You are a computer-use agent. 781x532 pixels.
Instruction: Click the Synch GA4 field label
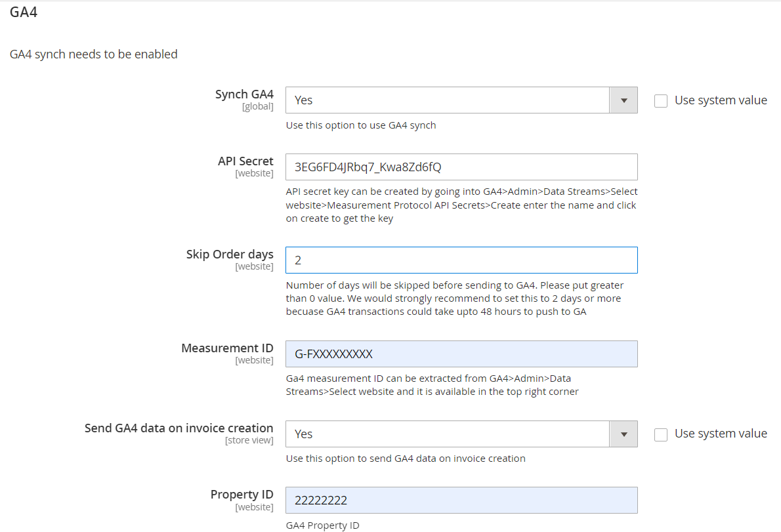(x=244, y=94)
